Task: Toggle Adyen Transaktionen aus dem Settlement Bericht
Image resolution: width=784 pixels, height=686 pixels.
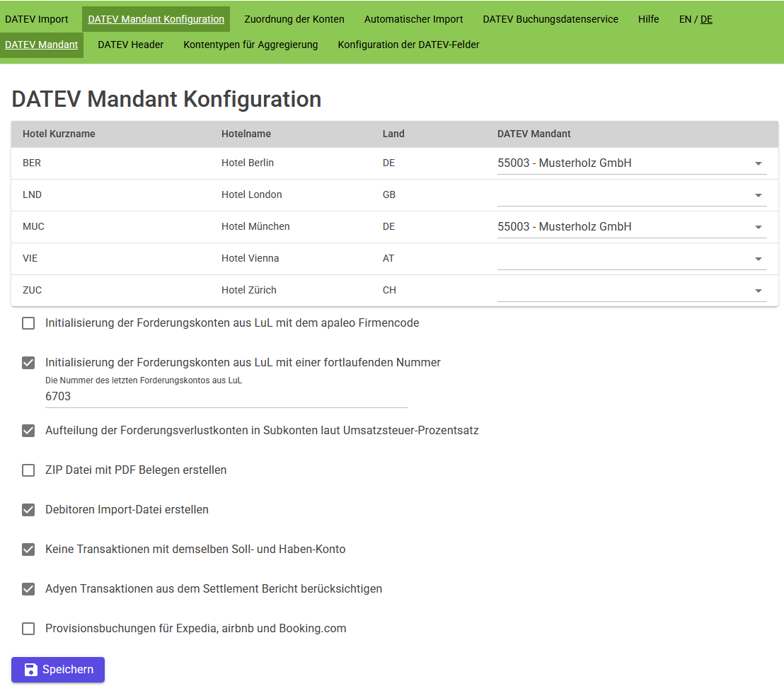Action: [28, 589]
